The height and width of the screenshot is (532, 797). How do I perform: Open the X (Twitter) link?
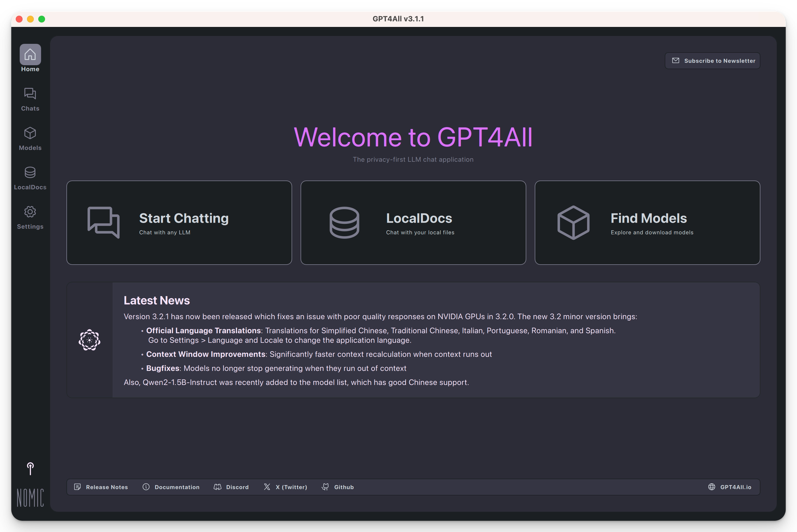(x=286, y=487)
